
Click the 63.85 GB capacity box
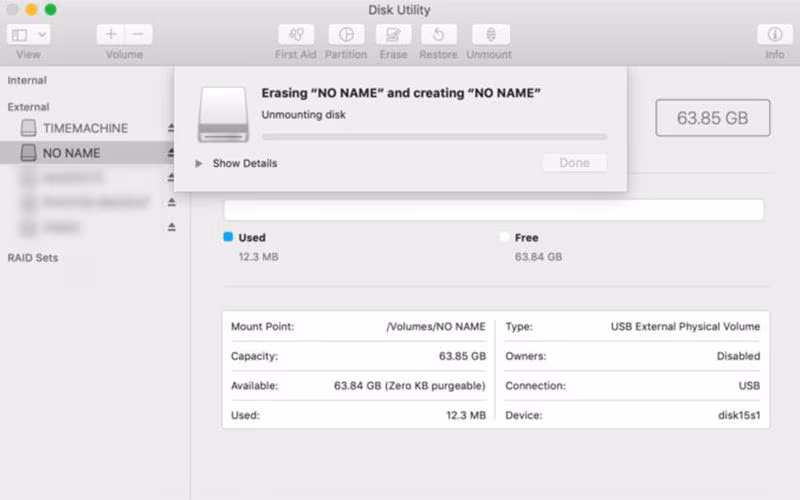coord(713,118)
